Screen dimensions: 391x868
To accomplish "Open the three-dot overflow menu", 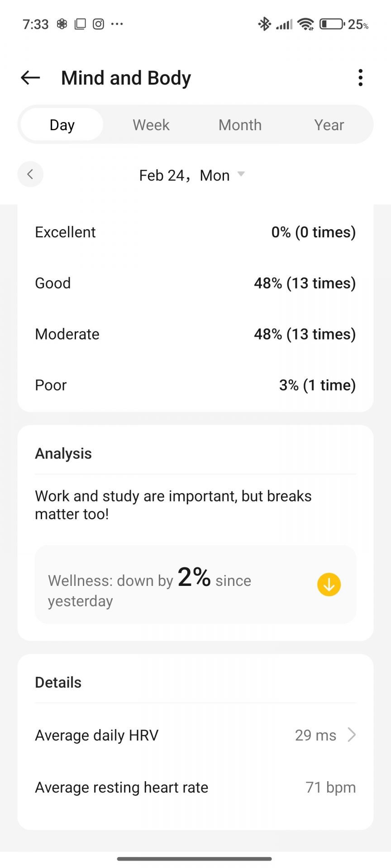I will [x=360, y=78].
